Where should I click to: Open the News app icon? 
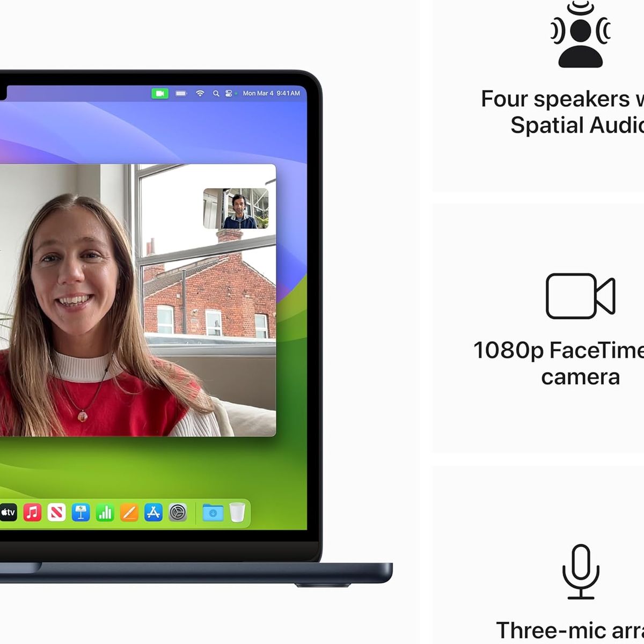pyautogui.click(x=56, y=513)
